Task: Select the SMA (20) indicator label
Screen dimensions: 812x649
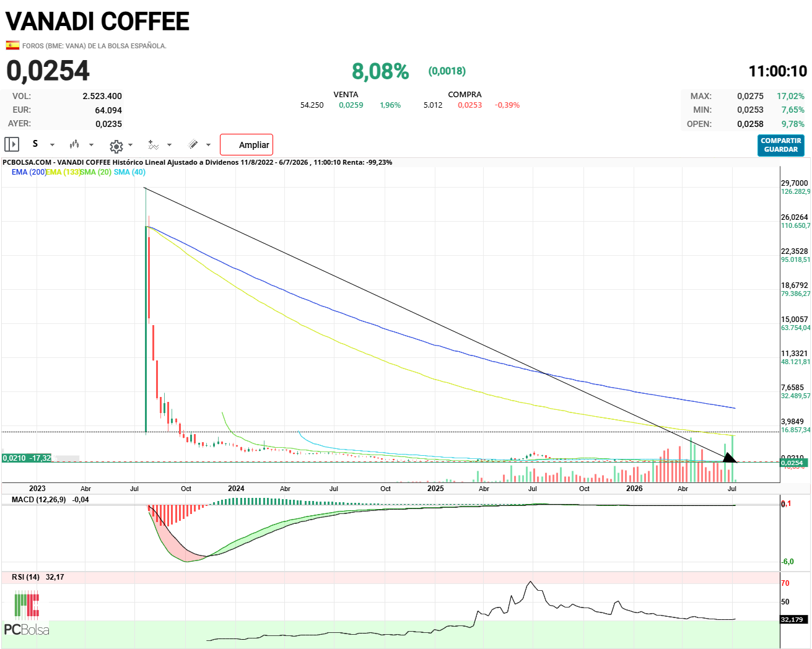Action: 95,172
